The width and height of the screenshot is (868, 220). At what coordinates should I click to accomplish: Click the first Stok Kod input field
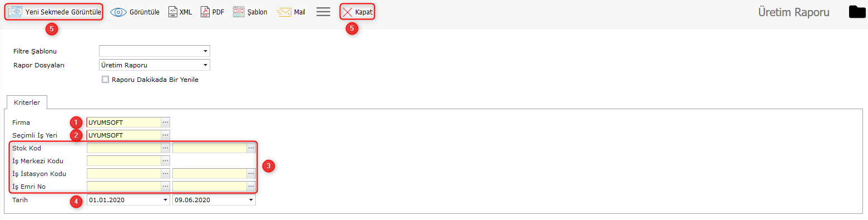tap(123, 148)
